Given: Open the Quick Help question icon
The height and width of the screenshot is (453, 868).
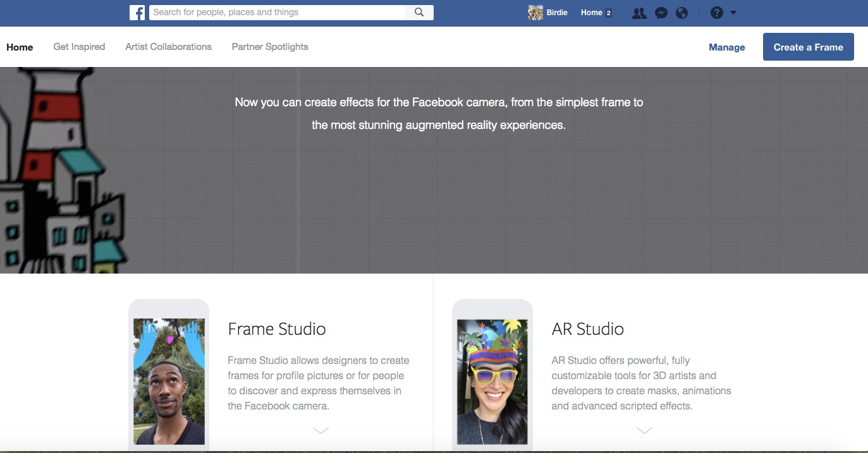Looking at the screenshot, I should [716, 13].
